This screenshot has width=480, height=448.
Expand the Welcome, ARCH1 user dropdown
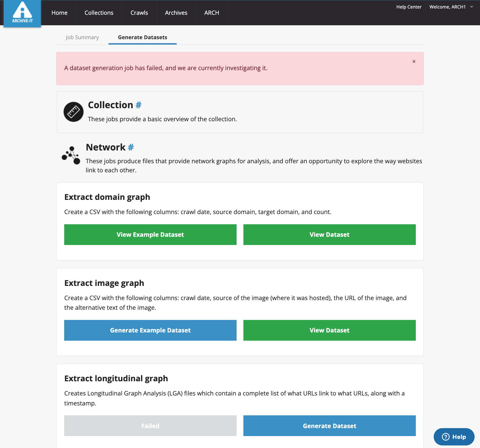(451, 7)
